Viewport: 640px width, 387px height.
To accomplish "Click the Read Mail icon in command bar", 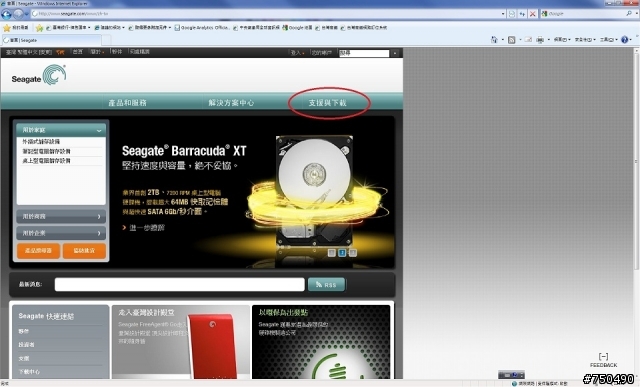I will coord(528,40).
